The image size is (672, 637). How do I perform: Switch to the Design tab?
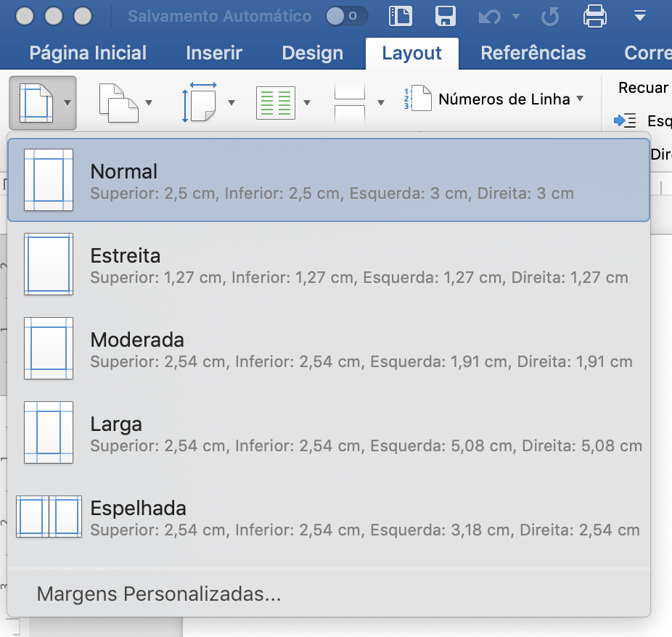311,52
